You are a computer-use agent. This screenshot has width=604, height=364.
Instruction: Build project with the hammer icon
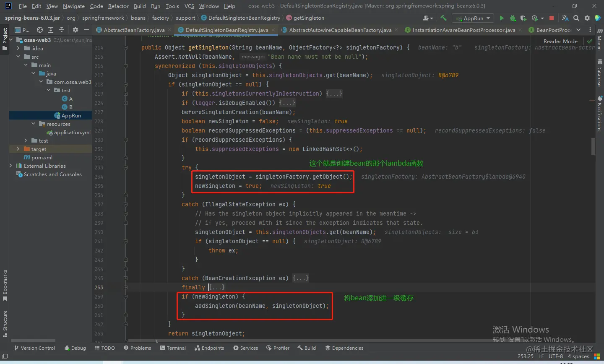pos(443,18)
